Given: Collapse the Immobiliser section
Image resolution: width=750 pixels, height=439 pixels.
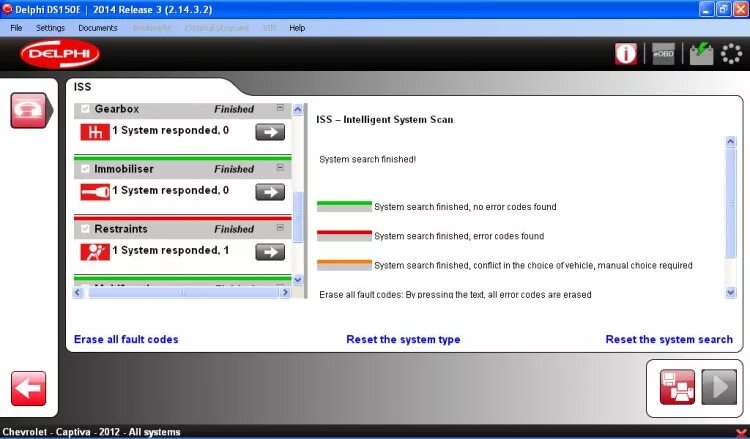Looking at the screenshot, I should (x=280, y=167).
